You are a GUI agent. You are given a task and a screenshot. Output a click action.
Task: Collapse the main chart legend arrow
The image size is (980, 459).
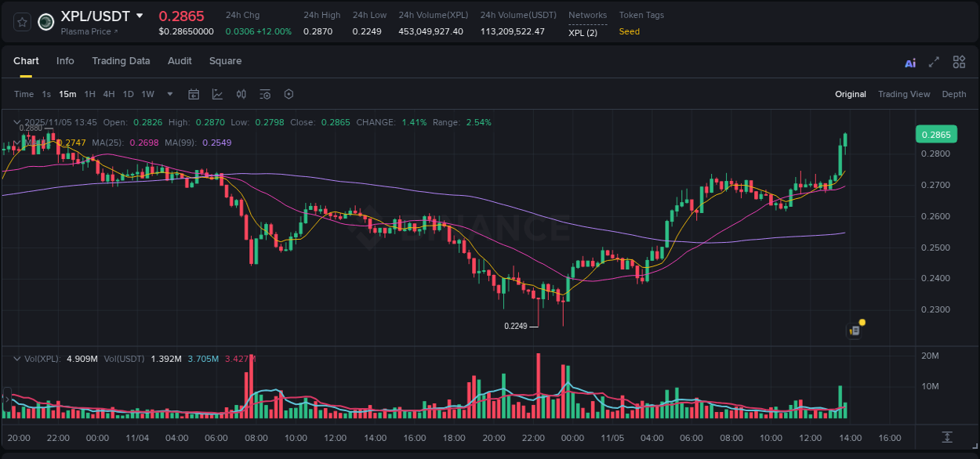click(x=16, y=122)
